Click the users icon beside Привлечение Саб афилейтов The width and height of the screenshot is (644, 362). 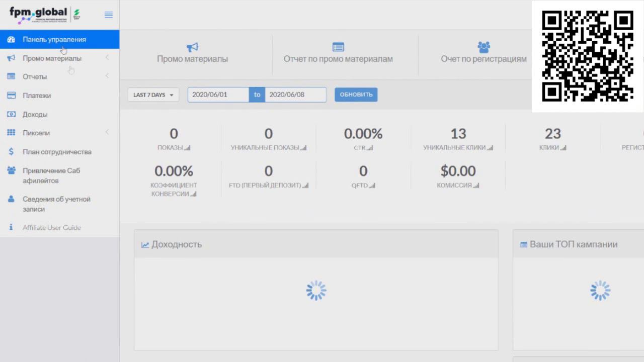tap(11, 170)
